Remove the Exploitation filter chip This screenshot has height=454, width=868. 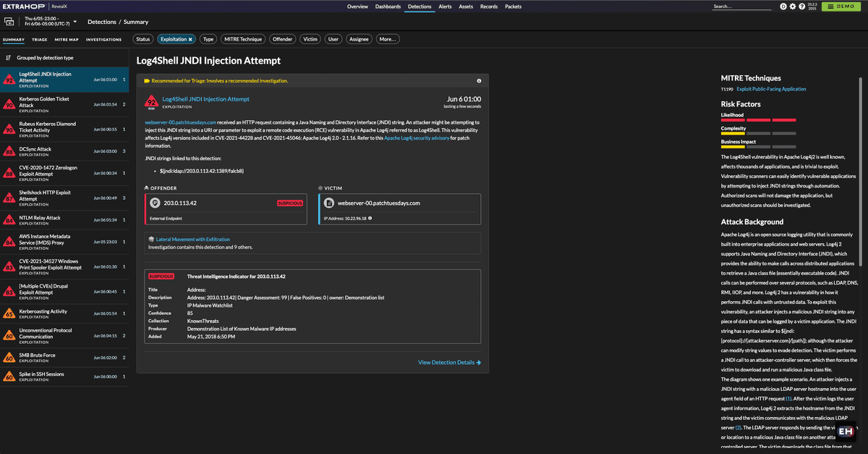coord(190,39)
